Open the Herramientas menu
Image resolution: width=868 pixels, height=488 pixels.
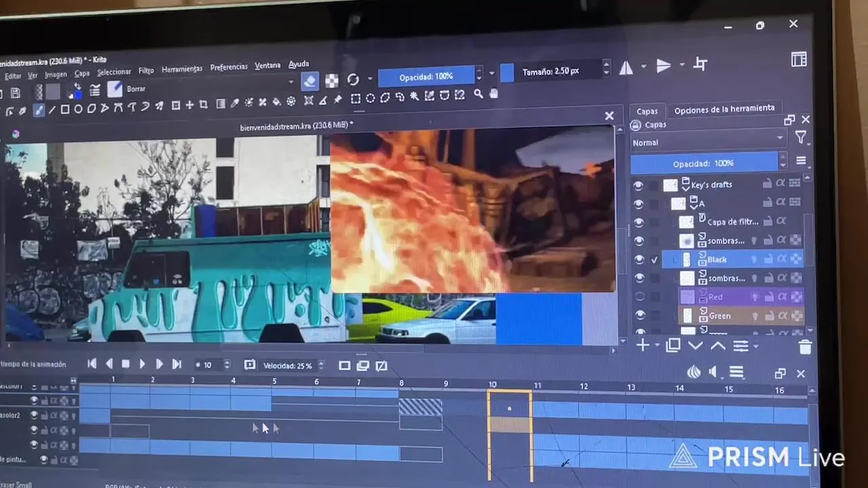pos(182,69)
